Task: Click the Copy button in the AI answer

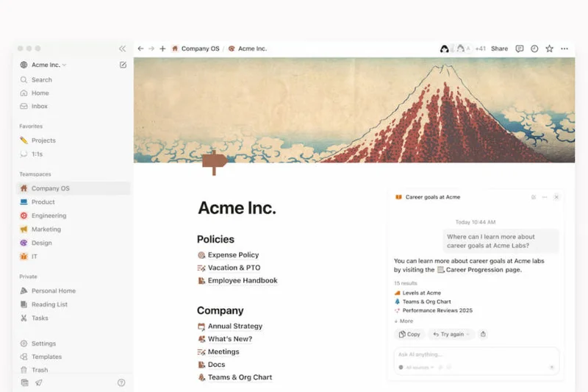Action: click(409, 334)
